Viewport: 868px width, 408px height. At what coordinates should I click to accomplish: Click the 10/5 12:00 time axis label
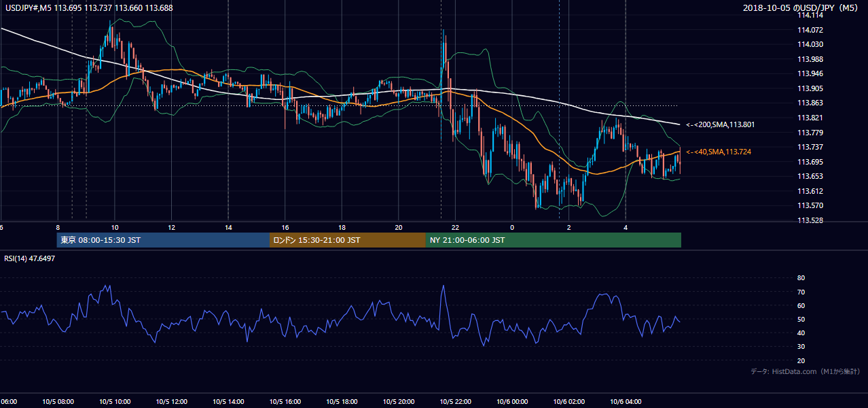[x=171, y=402]
